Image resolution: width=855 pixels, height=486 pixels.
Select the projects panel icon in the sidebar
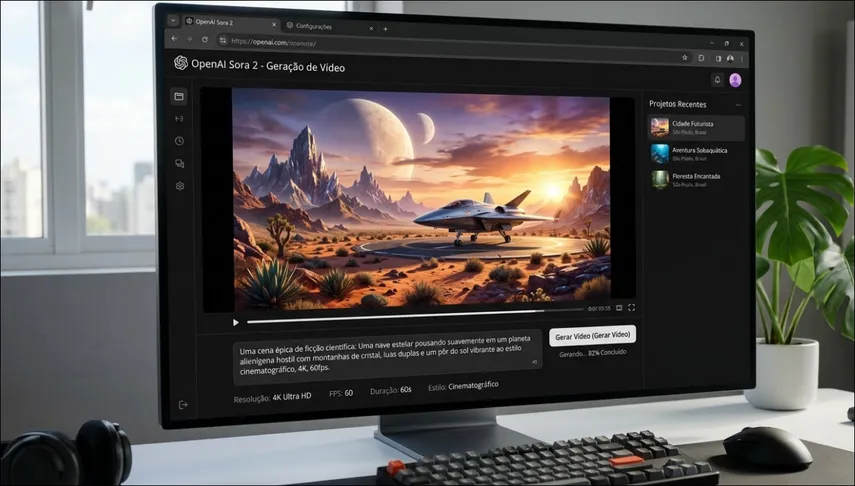tap(179, 97)
